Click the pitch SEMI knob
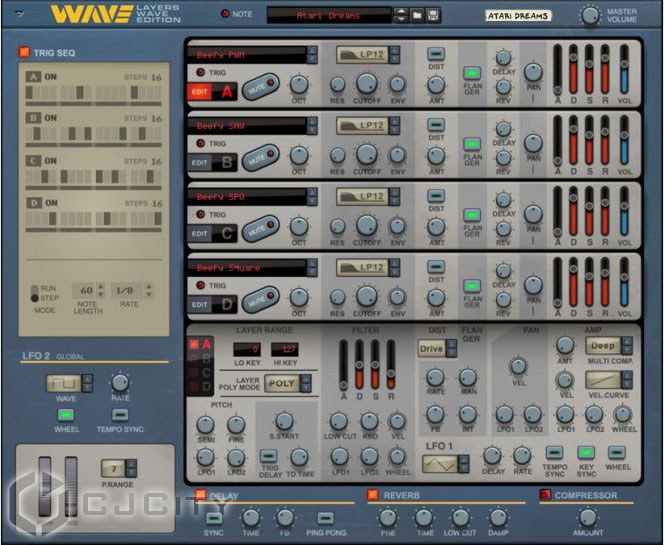The height and width of the screenshot is (545, 664). coord(205,425)
